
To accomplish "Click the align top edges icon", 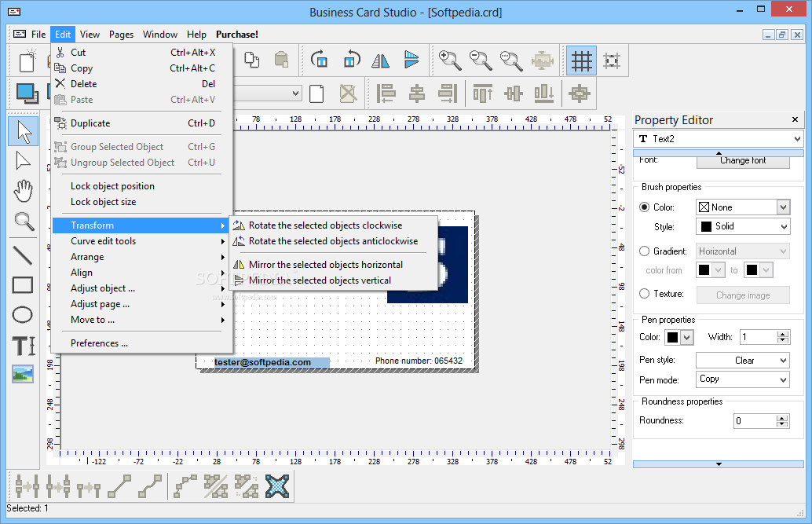I will (x=483, y=93).
